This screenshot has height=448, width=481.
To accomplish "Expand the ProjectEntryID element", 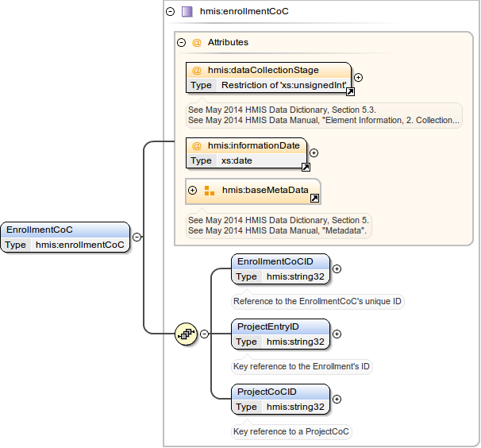I will click(x=337, y=334).
